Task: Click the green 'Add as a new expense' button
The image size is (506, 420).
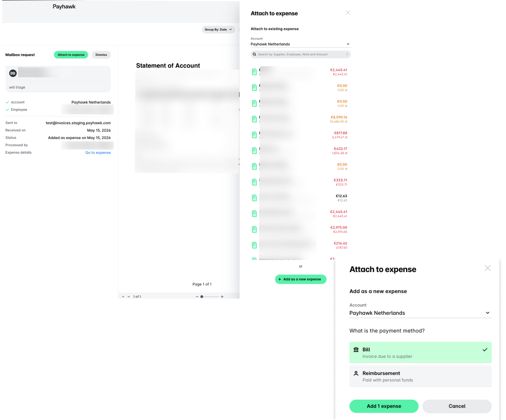Action: pos(301,279)
